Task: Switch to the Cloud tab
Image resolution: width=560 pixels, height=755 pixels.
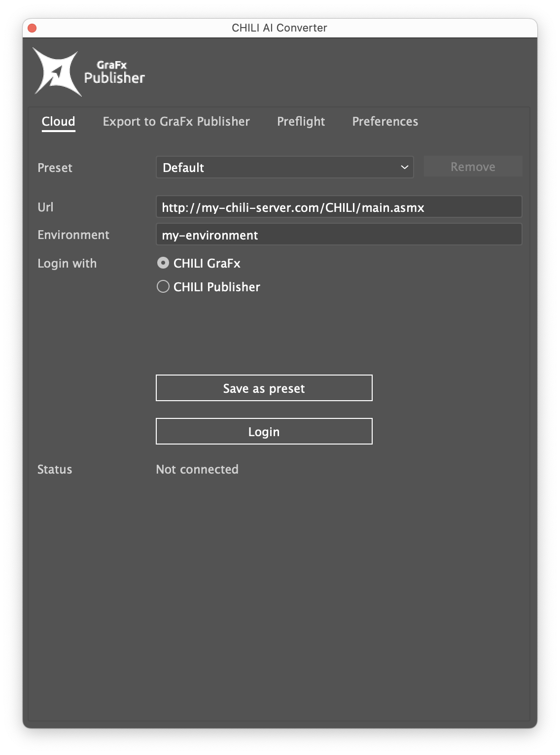Action: point(59,122)
